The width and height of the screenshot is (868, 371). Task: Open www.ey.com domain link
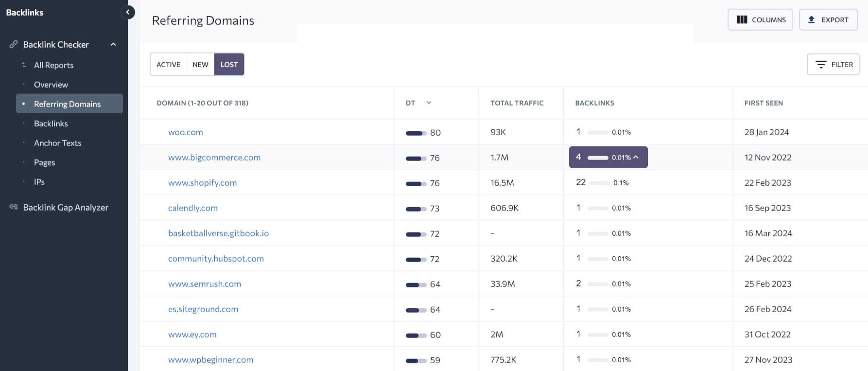pos(192,335)
